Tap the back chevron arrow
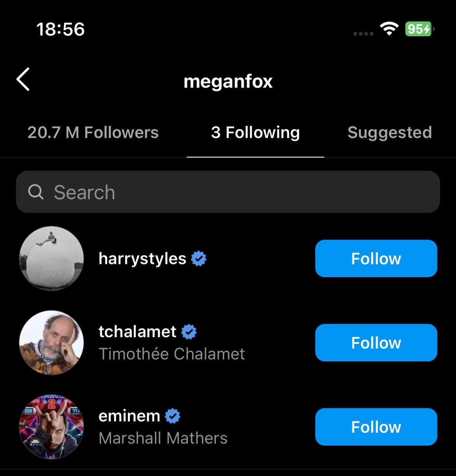This screenshot has height=476, width=456. [23, 79]
